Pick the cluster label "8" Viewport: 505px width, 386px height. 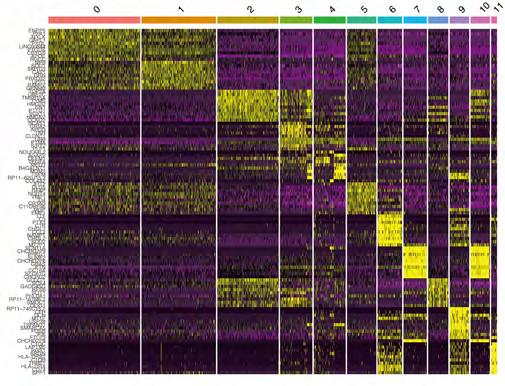441,9
